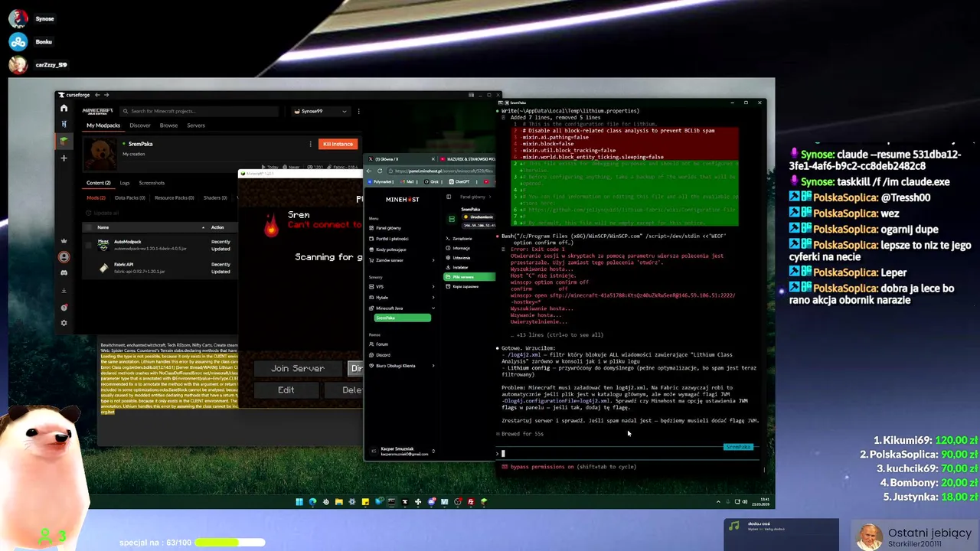980x551 pixels.
Task: Select Fabric API mod row
Action: tap(161, 267)
